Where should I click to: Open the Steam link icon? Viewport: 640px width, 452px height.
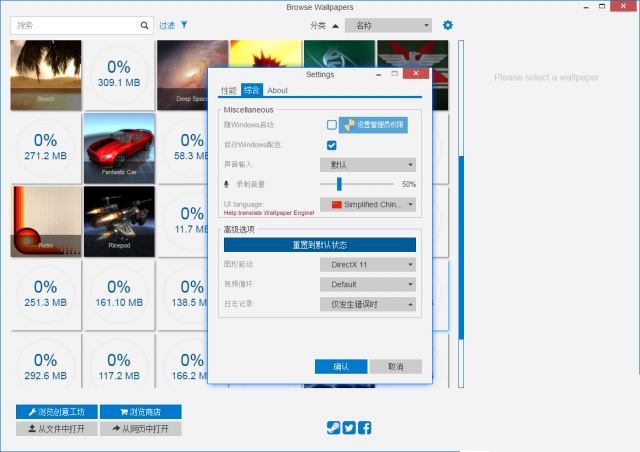(x=333, y=428)
